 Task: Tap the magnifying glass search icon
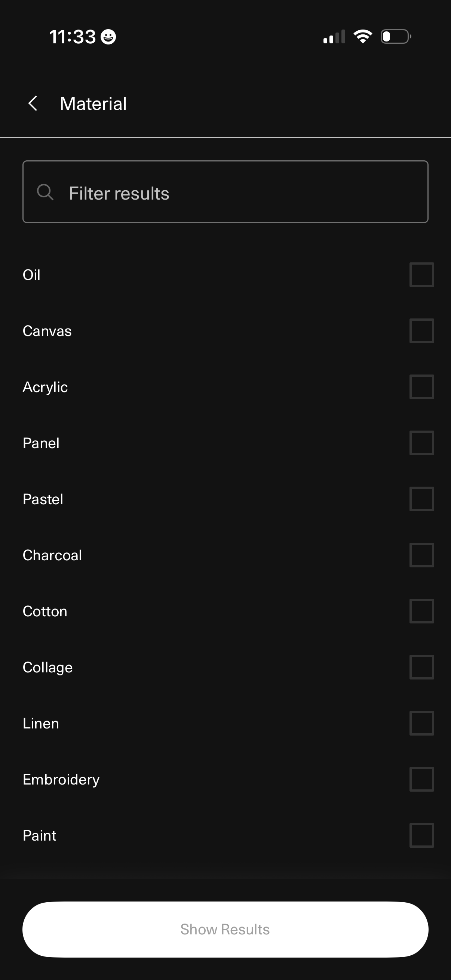point(45,192)
